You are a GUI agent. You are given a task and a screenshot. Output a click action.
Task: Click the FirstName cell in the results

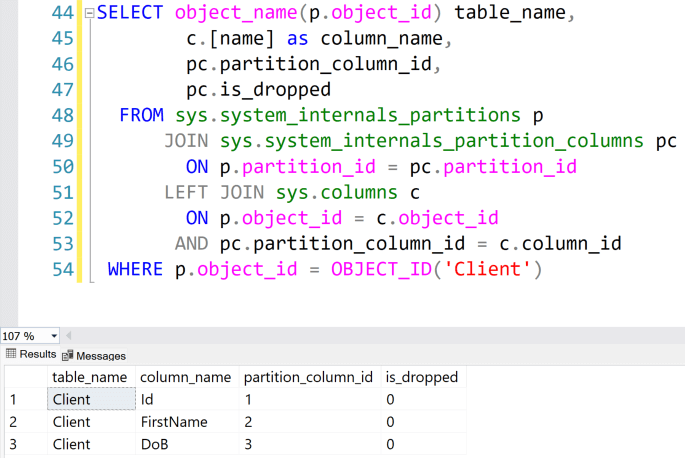coord(174,421)
